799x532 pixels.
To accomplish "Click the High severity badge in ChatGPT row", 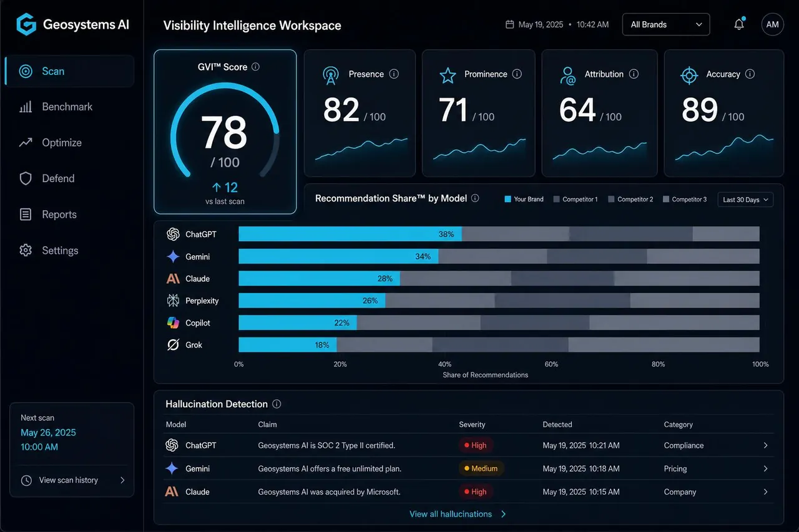I will (476, 445).
